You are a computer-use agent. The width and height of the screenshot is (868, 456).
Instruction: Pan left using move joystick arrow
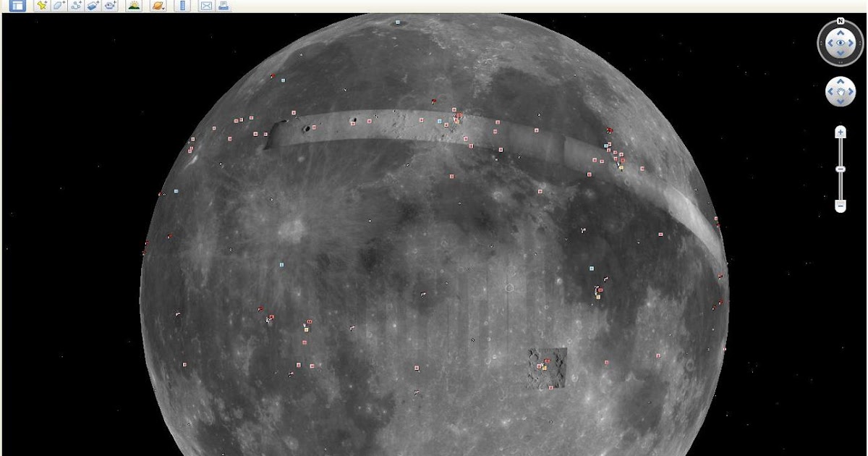(830, 92)
